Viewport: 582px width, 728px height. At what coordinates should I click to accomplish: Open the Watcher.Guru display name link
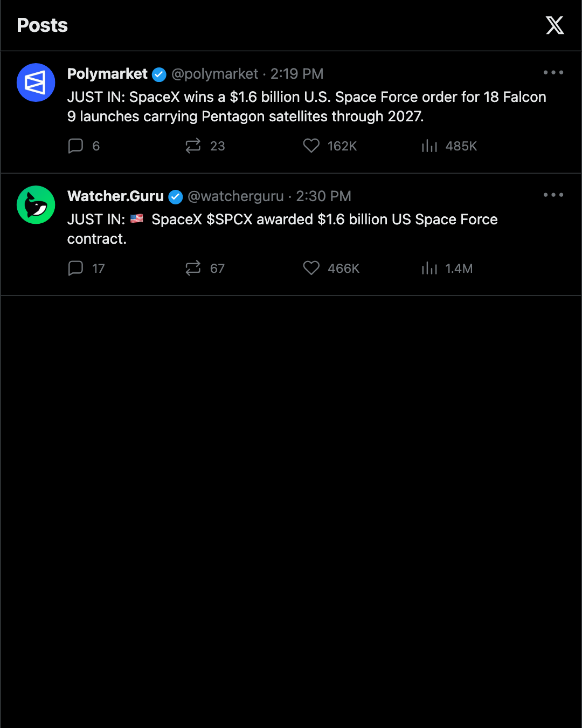[x=115, y=196]
